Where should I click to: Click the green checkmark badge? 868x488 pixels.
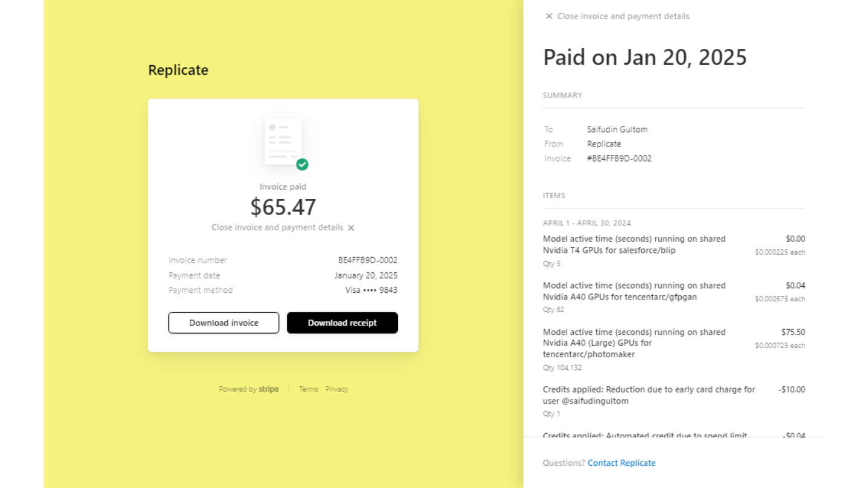302,164
